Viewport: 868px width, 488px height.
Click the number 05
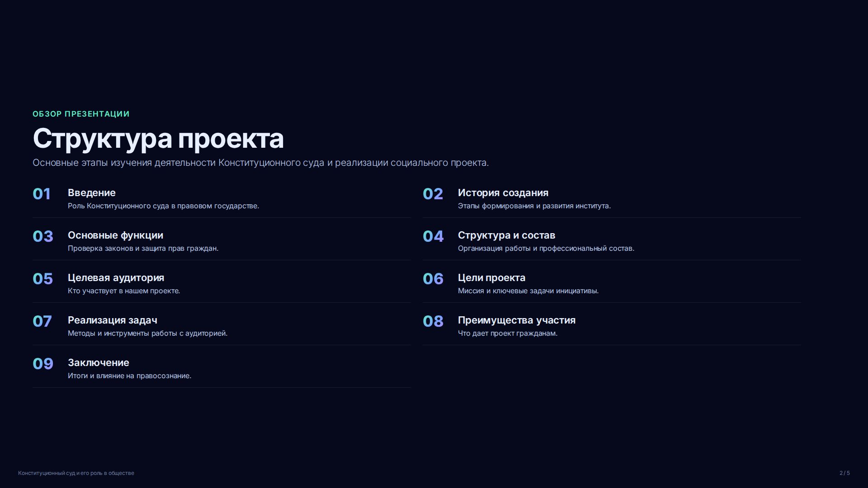(x=42, y=279)
